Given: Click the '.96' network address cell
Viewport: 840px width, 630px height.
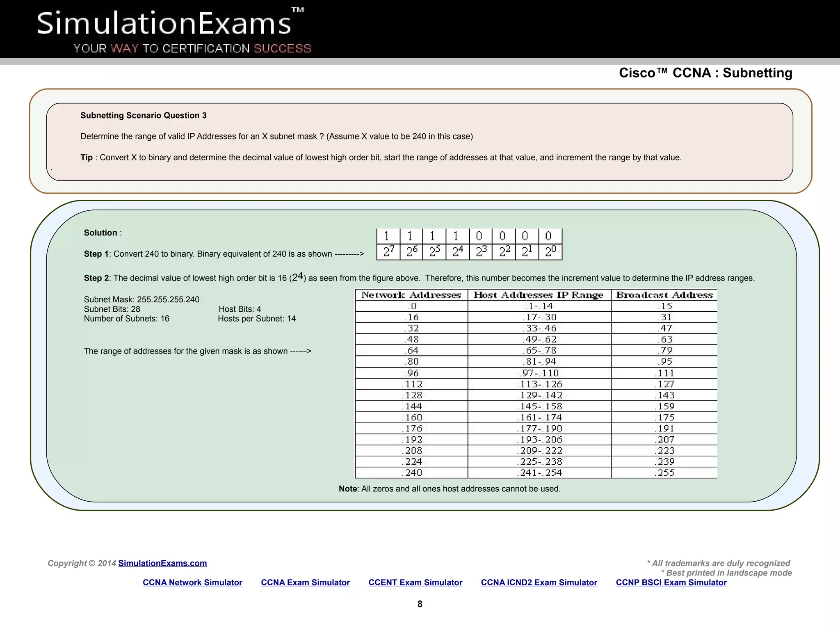Looking at the screenshot, I should tap(411, 373).
